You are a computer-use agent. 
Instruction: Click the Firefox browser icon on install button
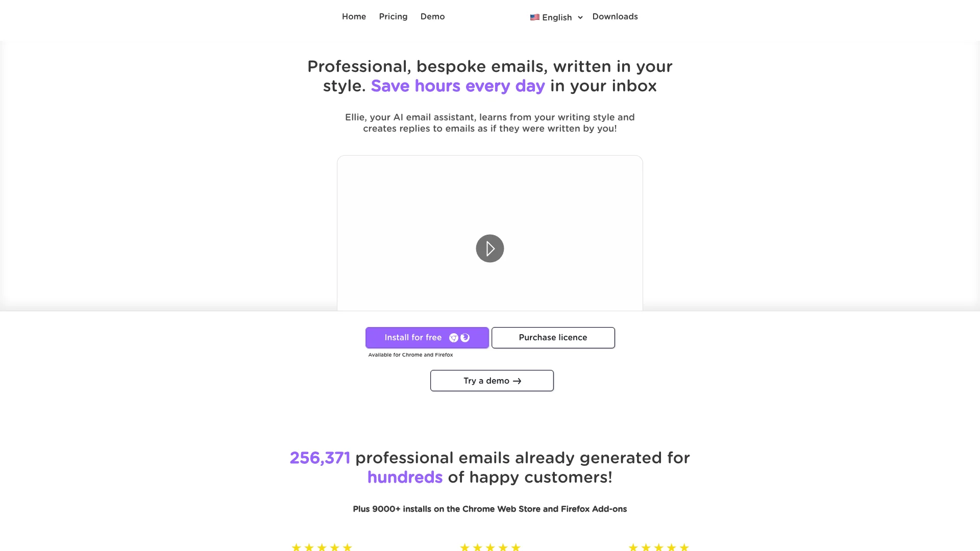pyautogui.click(x=464, y=338)
